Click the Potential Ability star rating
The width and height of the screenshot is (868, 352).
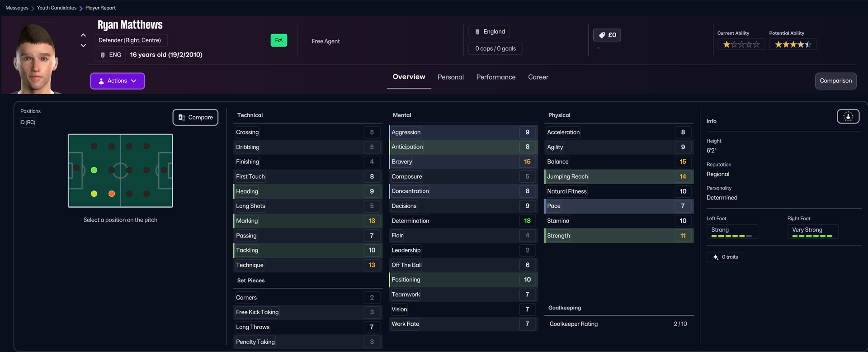(793, 44)
